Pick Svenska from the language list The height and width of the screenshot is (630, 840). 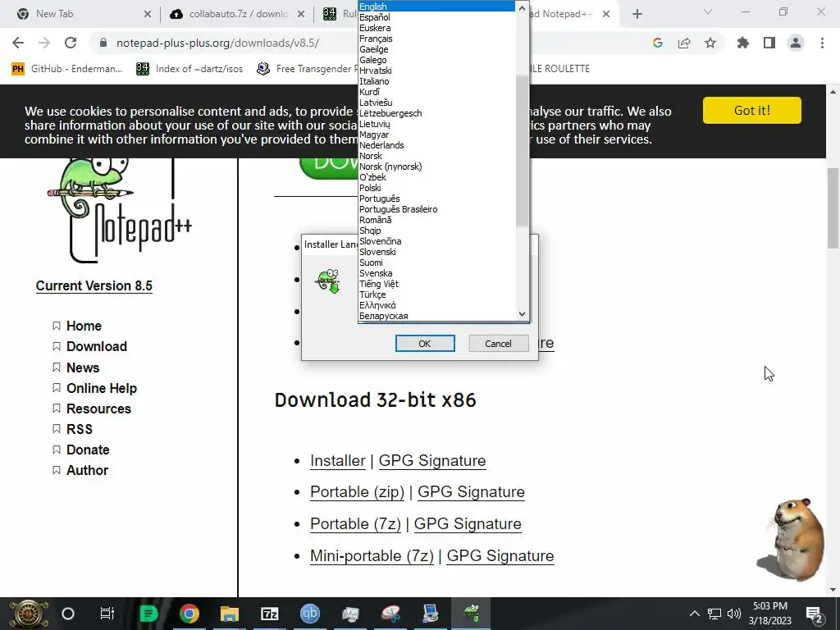pos(436,273)
